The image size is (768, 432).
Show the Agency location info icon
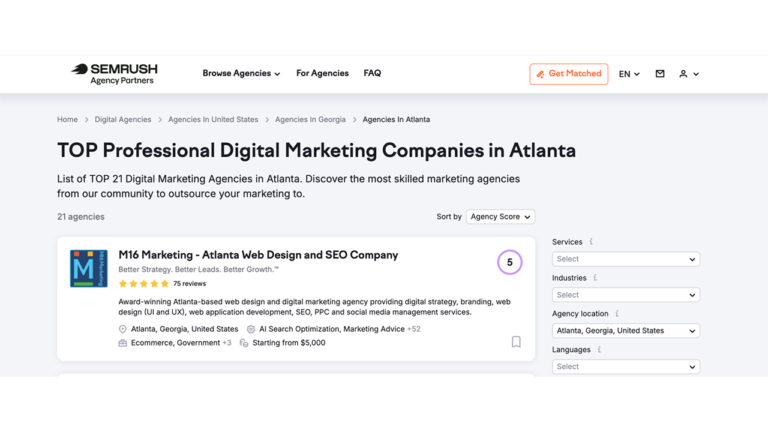(617, 313)
